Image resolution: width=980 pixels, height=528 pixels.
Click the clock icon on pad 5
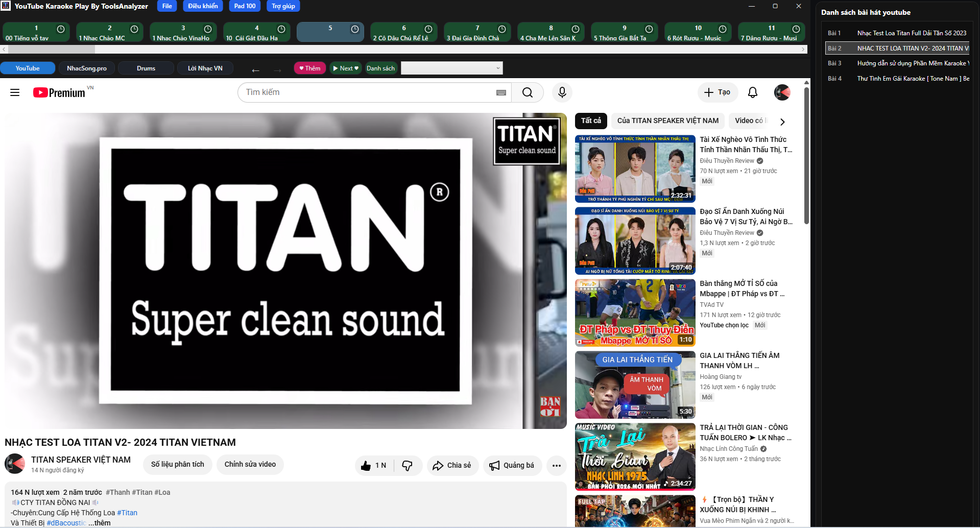pyautogui.click(x=355, y=29)
